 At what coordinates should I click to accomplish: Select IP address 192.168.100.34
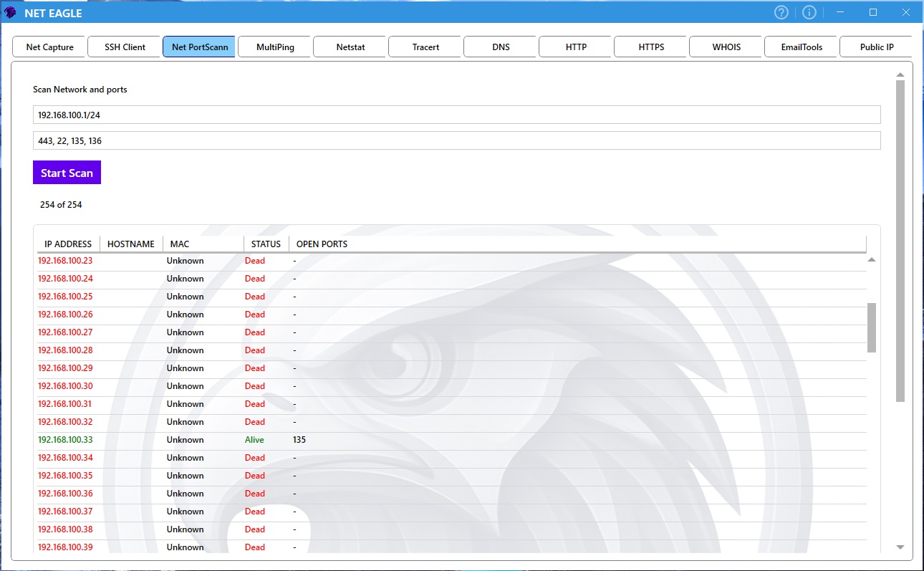click(x=65, y=458)
